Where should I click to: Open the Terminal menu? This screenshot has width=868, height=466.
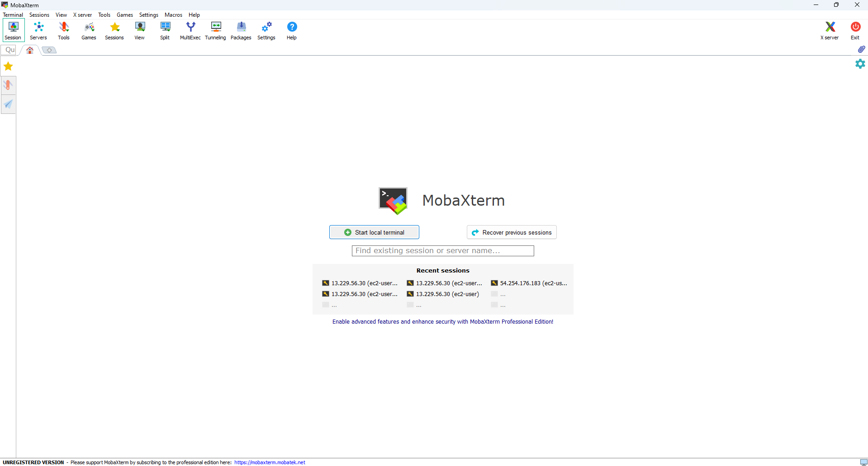13,15
